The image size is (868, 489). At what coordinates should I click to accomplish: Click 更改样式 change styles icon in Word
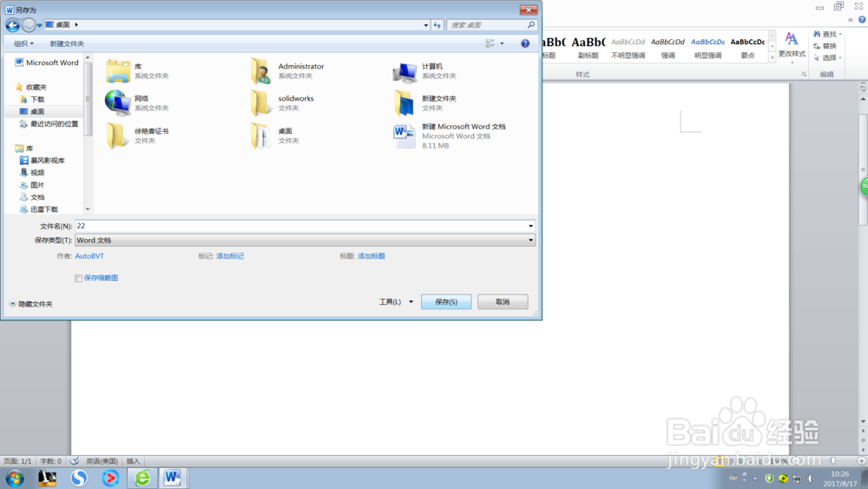coord(792,45)
